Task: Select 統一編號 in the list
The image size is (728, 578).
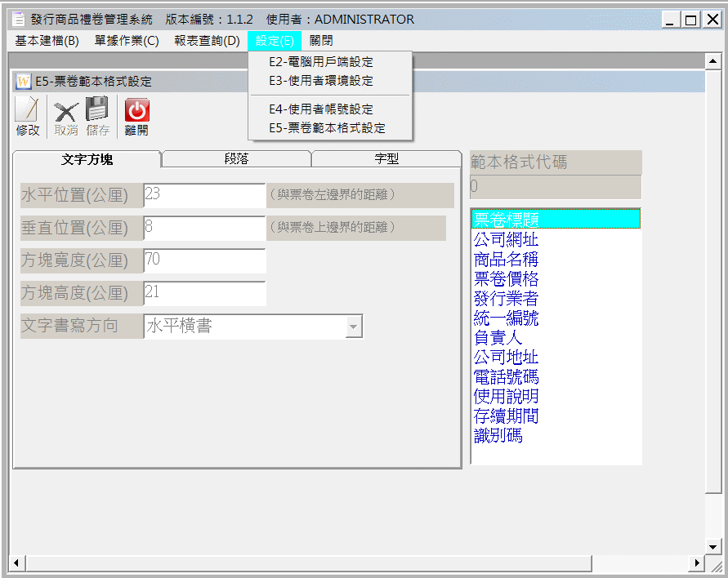Action: tap(556, 318)
